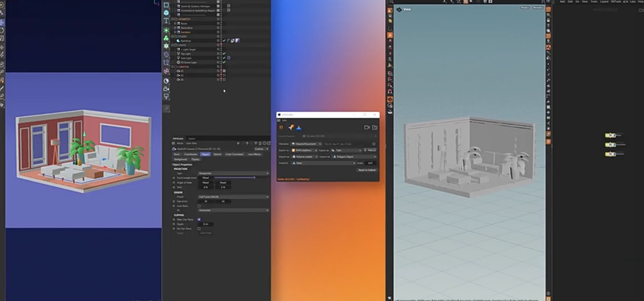Uncheck the Near Clip Plane checkbox

pyautogui.click(x=199, y=220)
